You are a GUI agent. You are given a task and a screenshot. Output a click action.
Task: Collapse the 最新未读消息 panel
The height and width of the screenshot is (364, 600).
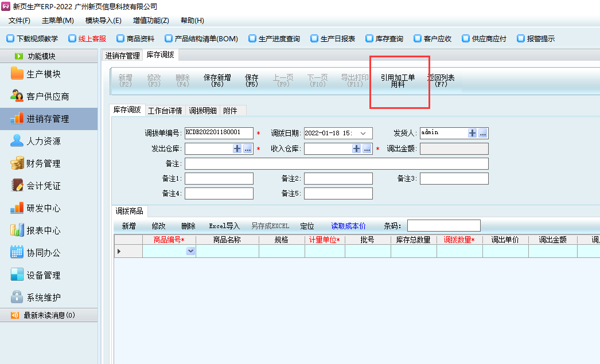pos(14,315)
